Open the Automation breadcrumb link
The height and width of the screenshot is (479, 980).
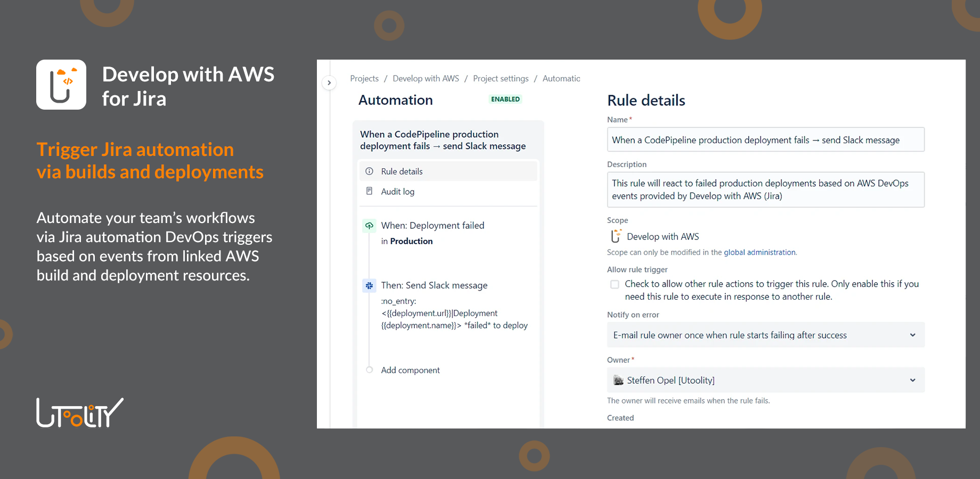click(561, 78)
